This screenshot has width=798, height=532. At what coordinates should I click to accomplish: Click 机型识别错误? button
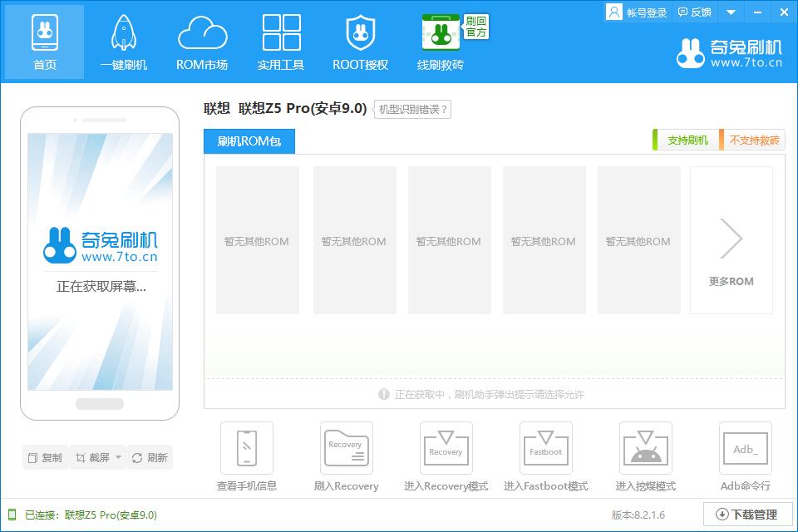coord(412,110)
